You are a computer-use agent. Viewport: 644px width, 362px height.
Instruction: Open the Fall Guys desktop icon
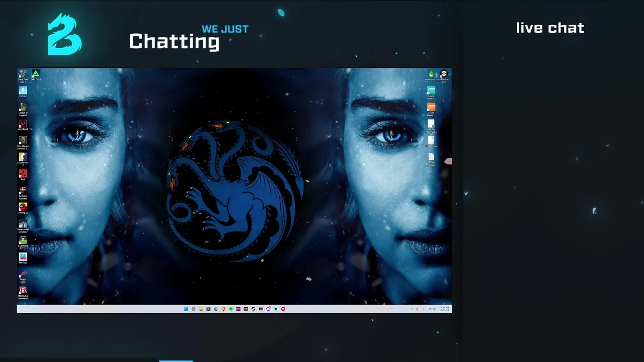tap(23, 258)
